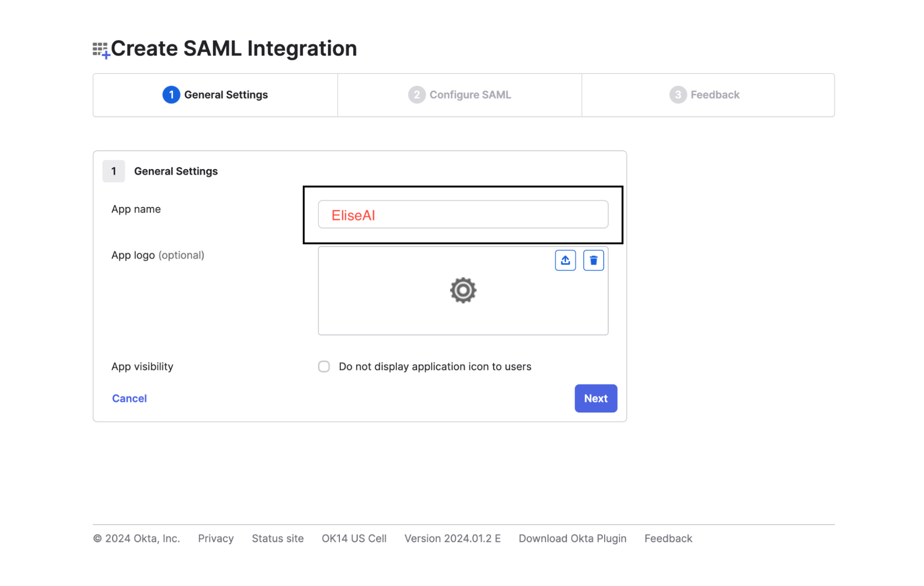Click the App visibility label text
The width and height of the screenshot is (924, 586).
[142, 367]
